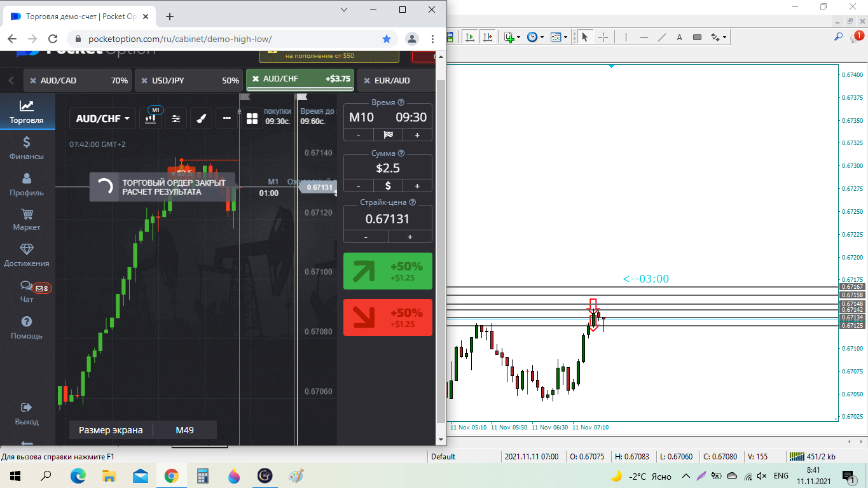Open Chrome three-dot menu

click(x=433, y=39)
